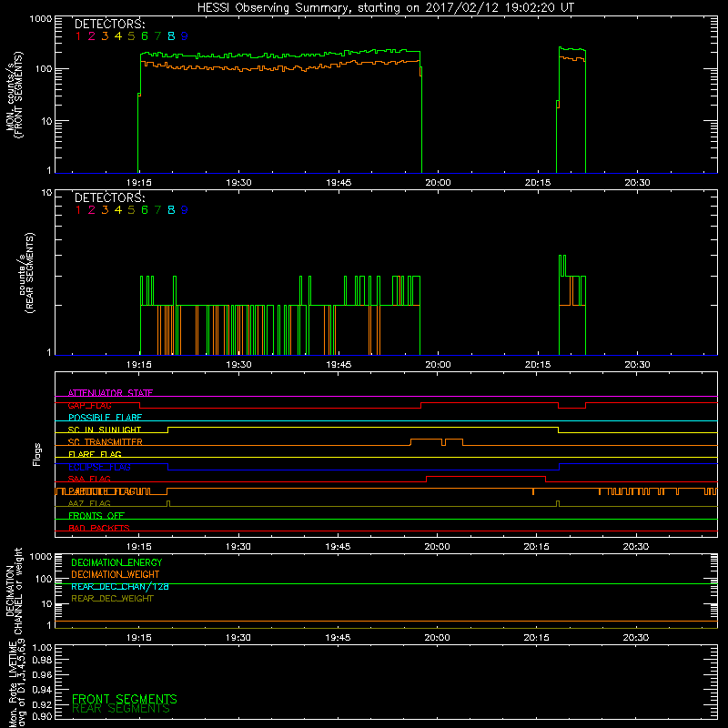The width and height of the screenshot is (728, 728).
Task: Click 19:45 tick under Flags plot
Action: (338, 547)
